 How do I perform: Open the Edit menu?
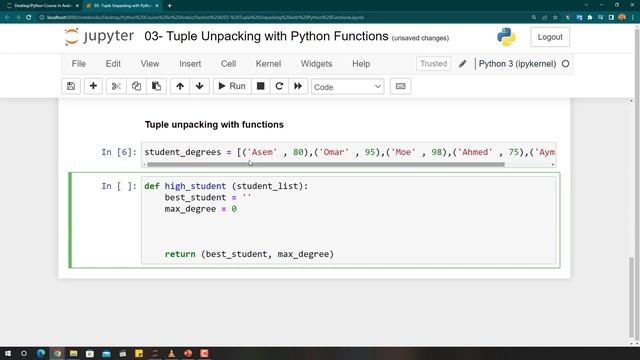tap(113, 64)
